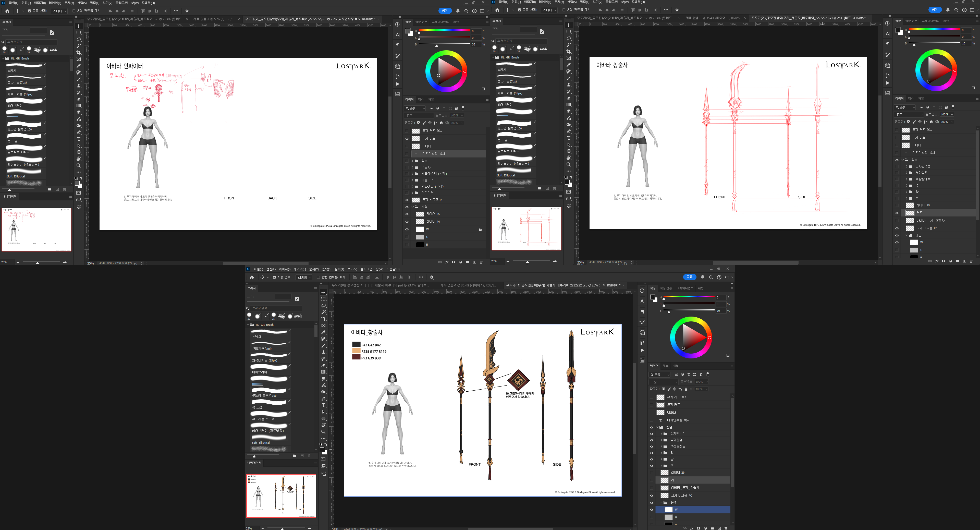
Task: Toggle '자동 선택' checkbox in top-left window
Action: pyautogui.click(x=29, y=11)
